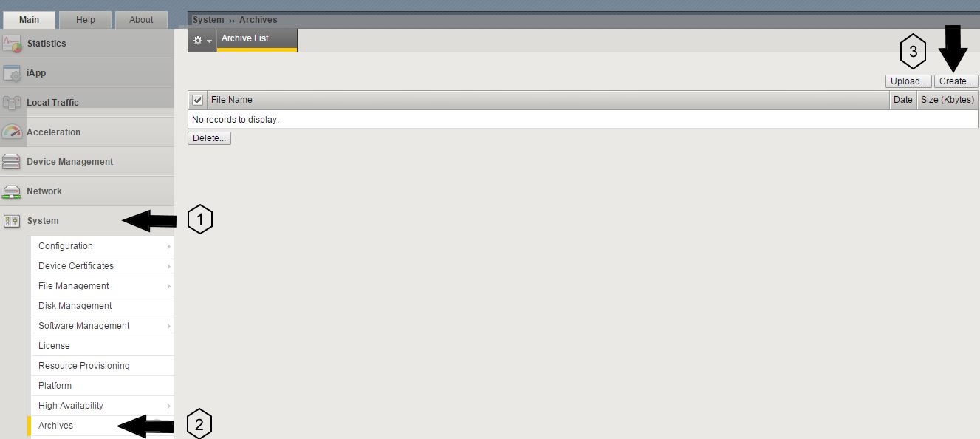
Task: Switch to the About tab
Action: (x=141, y=20)
